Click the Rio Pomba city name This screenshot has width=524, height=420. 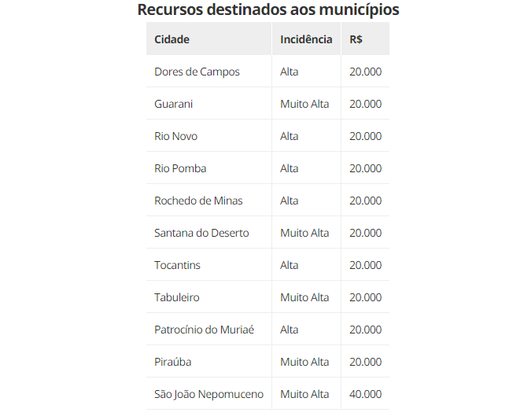pos(180,168)
